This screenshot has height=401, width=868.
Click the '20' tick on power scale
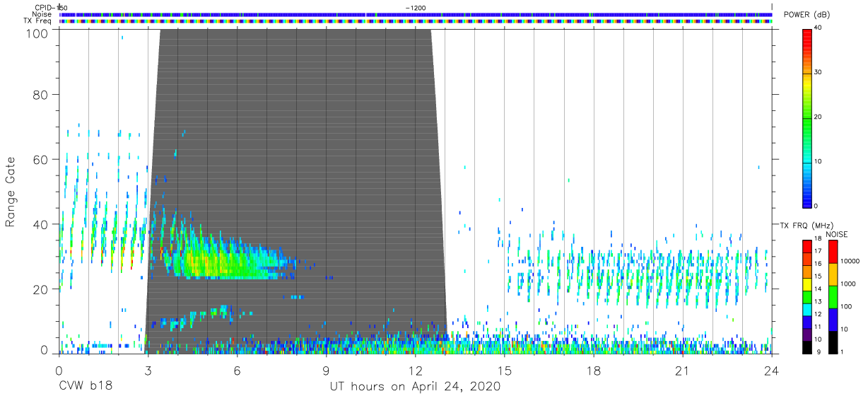coord(818,117)
